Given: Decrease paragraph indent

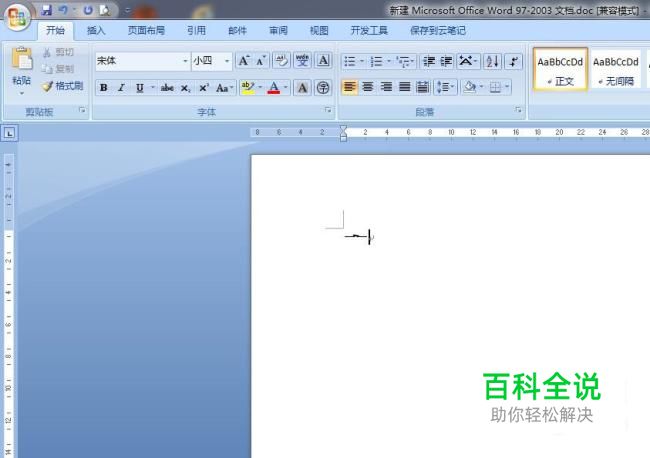Looking at the screenshot, I should tap(429, 62).
